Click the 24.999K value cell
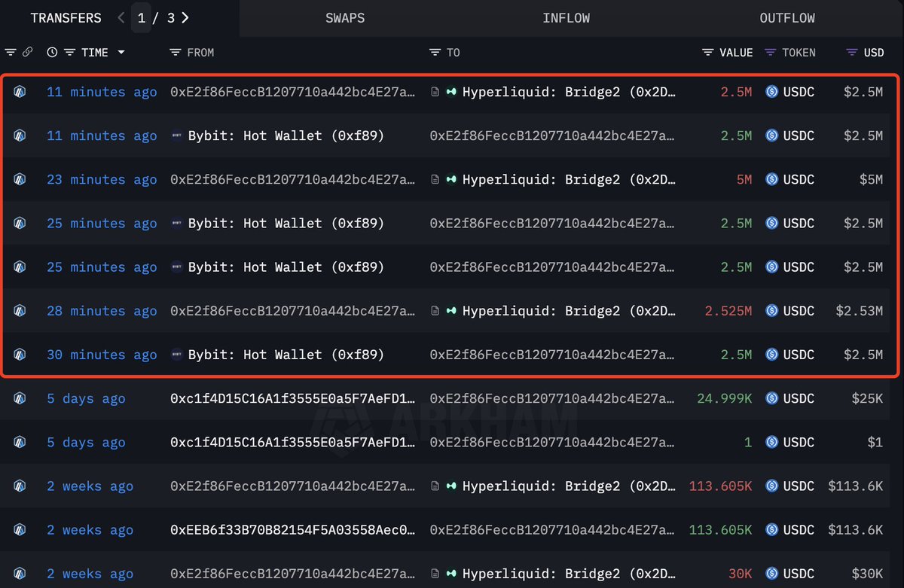This screenshot has width=904, height=588. tap(724, 399)
